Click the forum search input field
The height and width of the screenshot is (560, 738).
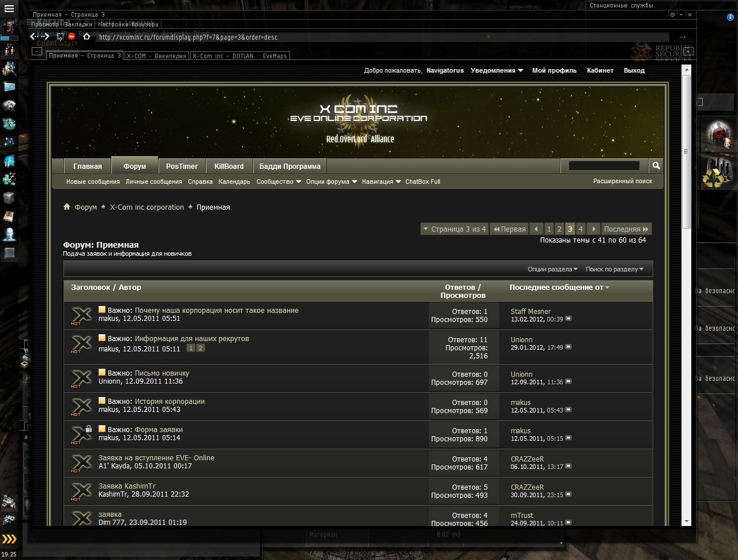(604, 166)
